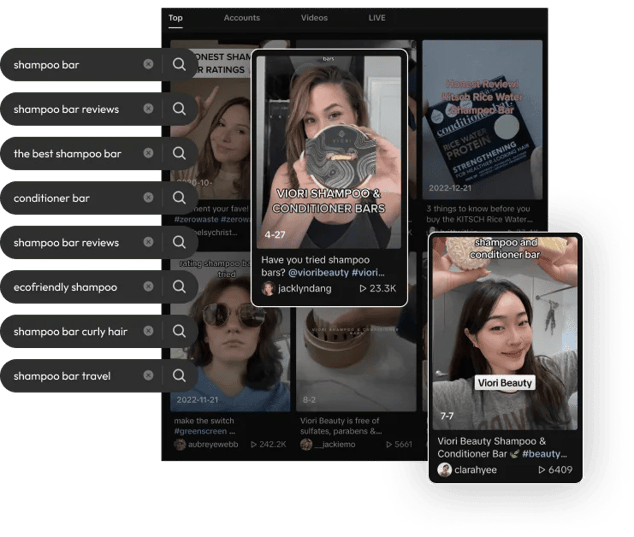Clear the 'the best shampoo bar' search
The width and height of the screenshot is (634, 537).
click(148, 153)
